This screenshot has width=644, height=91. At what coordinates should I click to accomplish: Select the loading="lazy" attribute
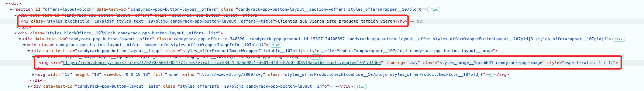[x=403, y=63]
